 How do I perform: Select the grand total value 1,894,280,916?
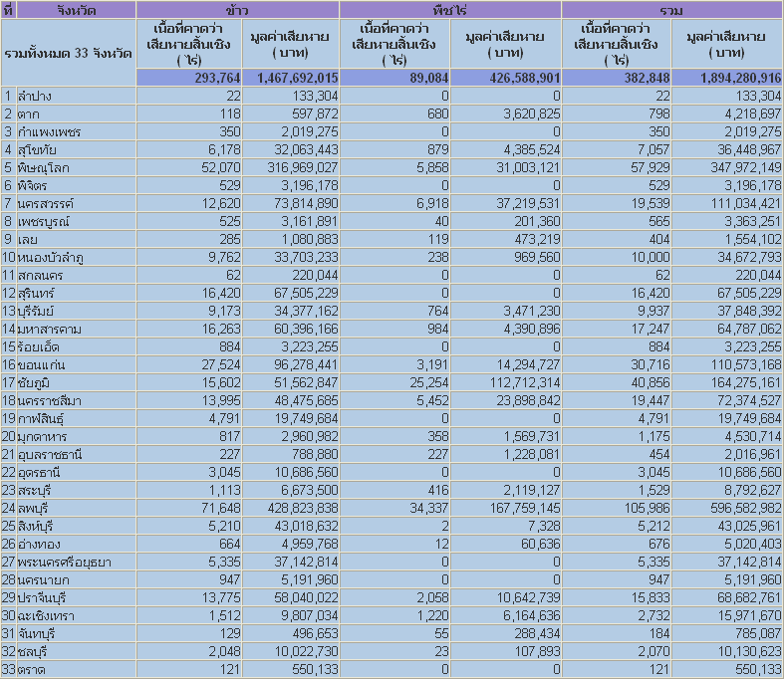(x=729, y=78)
